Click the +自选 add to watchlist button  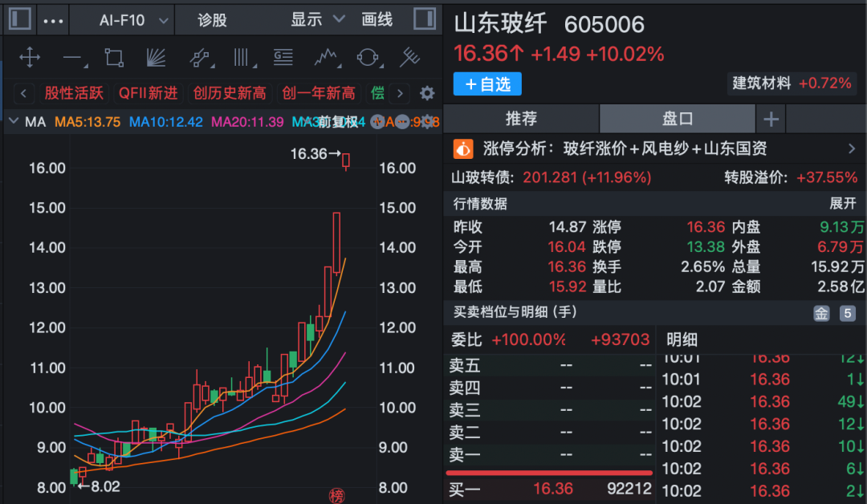pos(487,84)
